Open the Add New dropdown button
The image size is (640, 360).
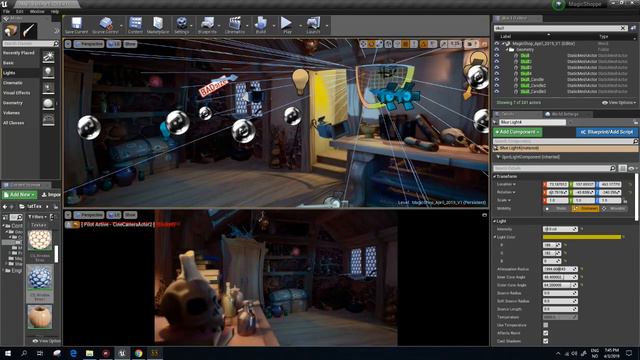(20, 195)
